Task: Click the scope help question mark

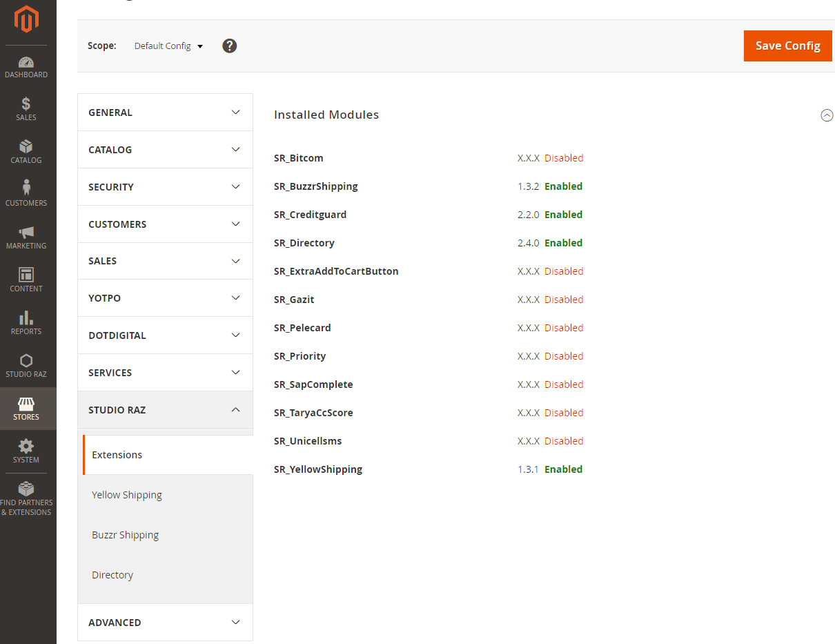Action: (x=229, y=46)
